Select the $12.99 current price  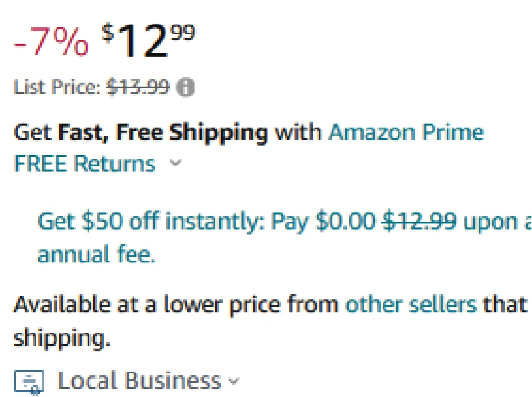coord(148,43)
